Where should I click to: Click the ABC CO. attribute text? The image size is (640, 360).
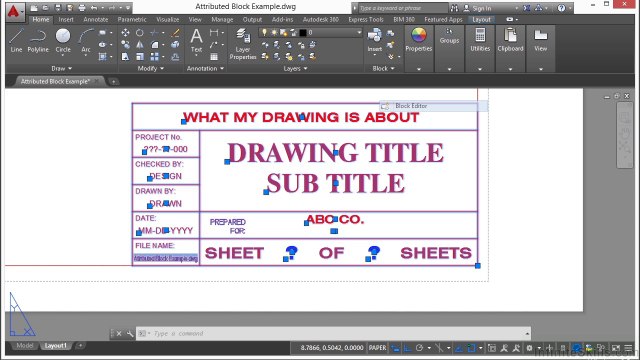tap(335, 220)
